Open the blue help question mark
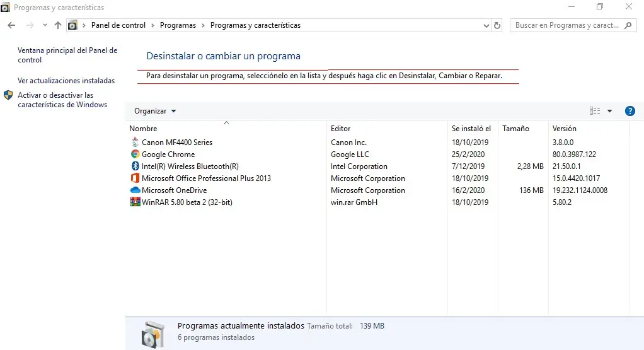The height and width of the screenshot is (350, 644). point(630,111)
